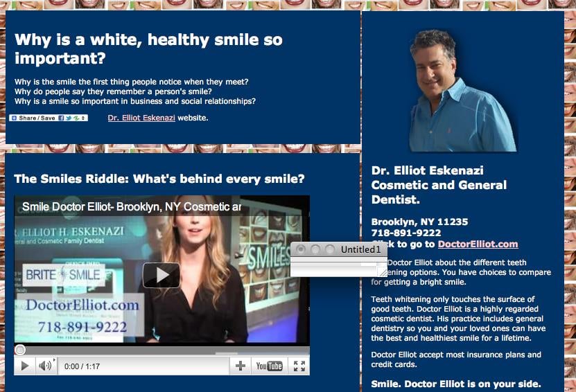The width and height of the screenshot is (576, 392).
Task: Click the text 'Smile. Doctor Elliot is on your side.'
Action: (x=456, y=384)
